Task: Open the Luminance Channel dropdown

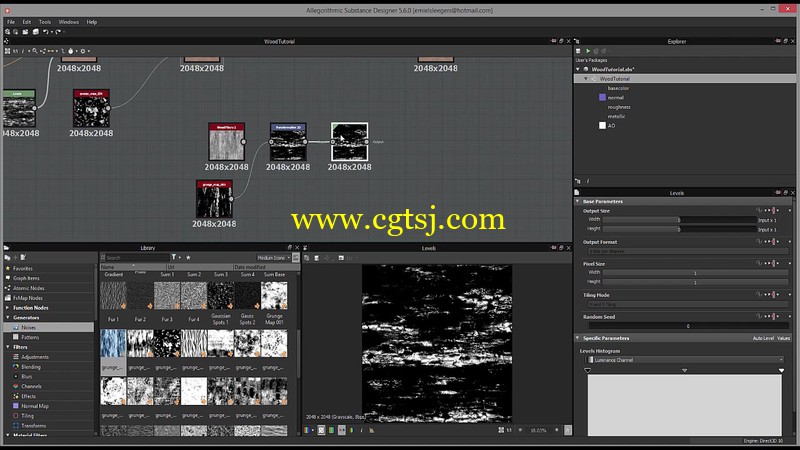Action: 685,360
